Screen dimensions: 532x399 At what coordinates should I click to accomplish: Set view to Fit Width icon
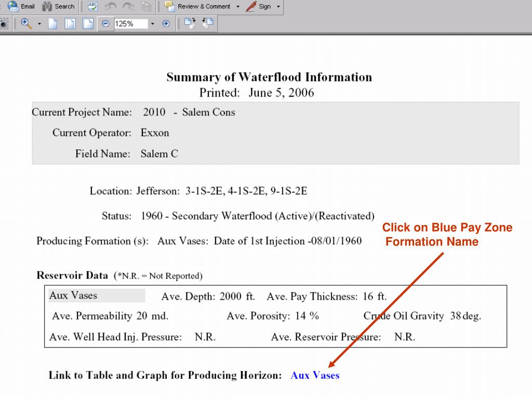[x=88, y=24]
